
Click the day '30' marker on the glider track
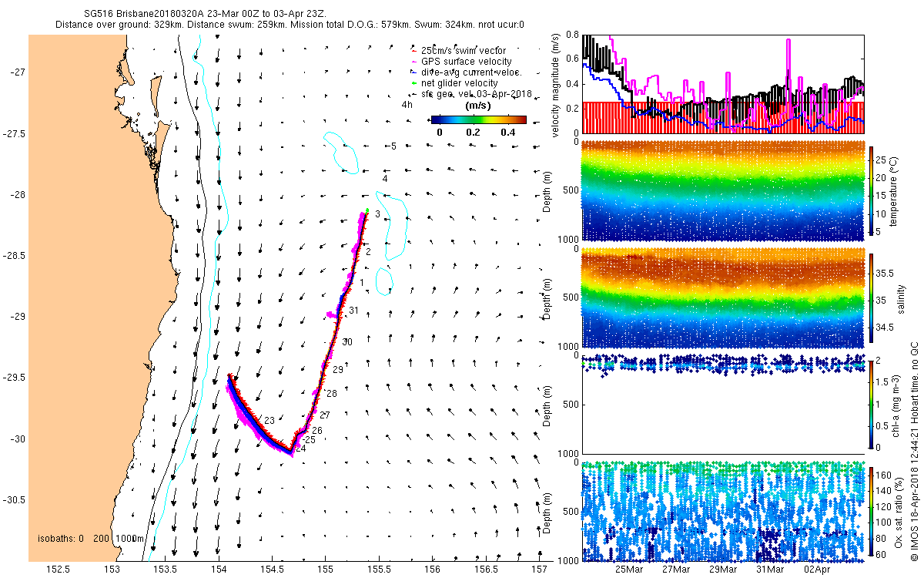click(x=348, y=341)
